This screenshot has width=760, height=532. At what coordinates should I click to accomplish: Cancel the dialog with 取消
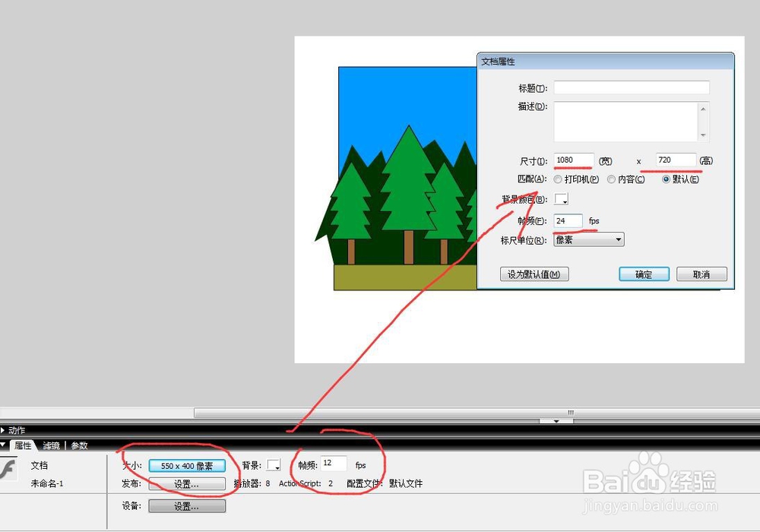[x=701, y=274]
